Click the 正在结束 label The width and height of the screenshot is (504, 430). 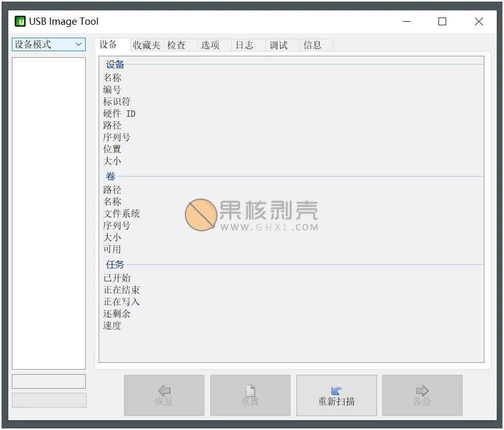(x=121, y=290)
